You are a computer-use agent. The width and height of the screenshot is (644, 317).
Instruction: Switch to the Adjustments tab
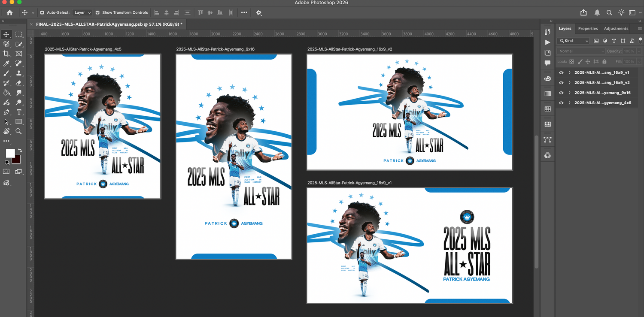coord(616,29)
